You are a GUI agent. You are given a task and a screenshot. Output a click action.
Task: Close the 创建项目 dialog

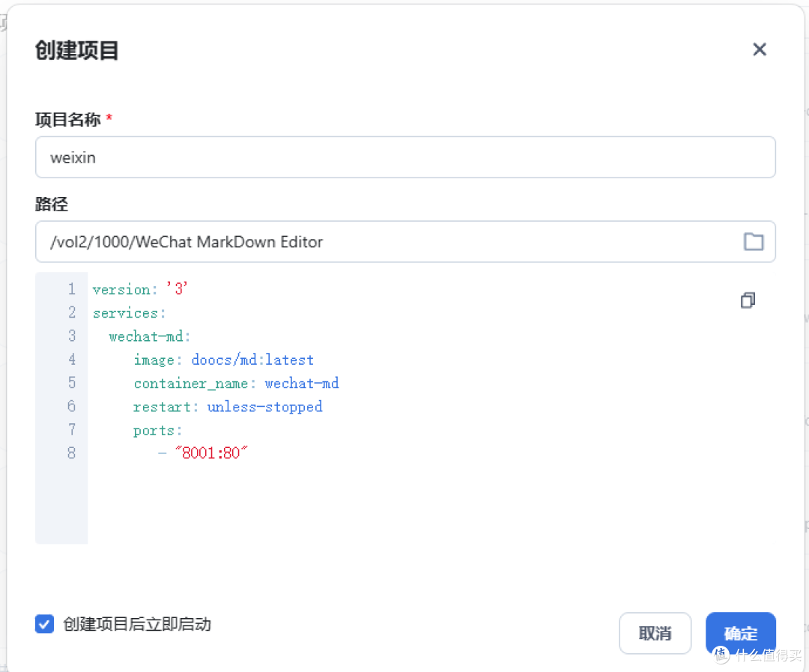(759, 49)
